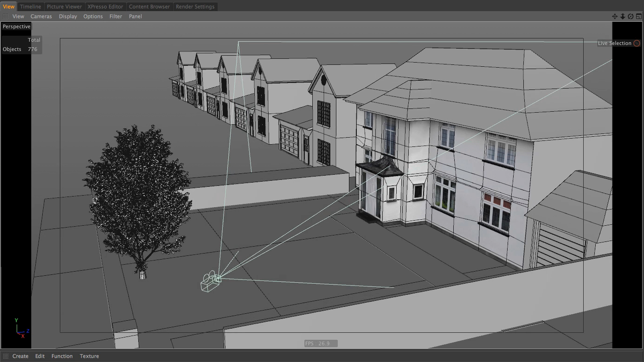Click the grip handle beside the Create menu
The image size is (644, 362).
click(6, 356)
